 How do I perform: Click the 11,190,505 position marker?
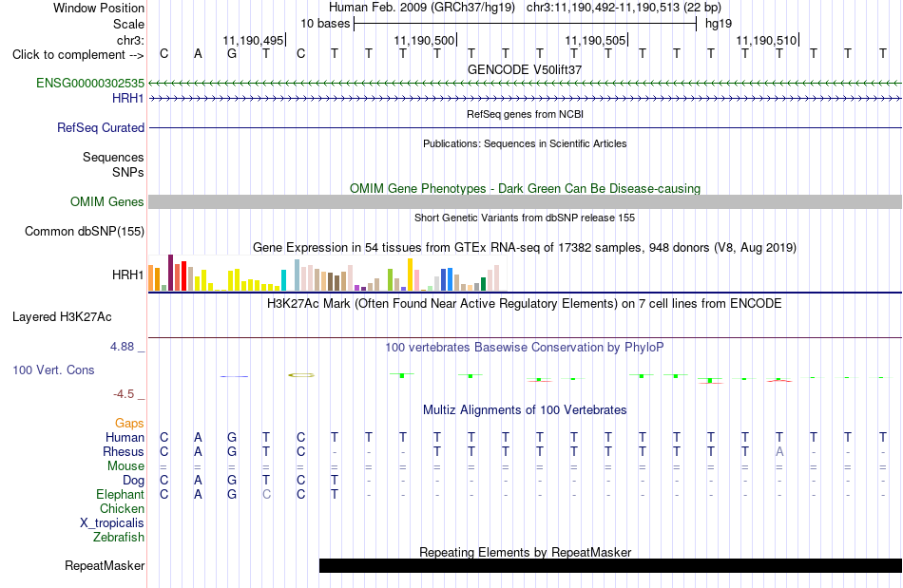click(x=596, y=40)
